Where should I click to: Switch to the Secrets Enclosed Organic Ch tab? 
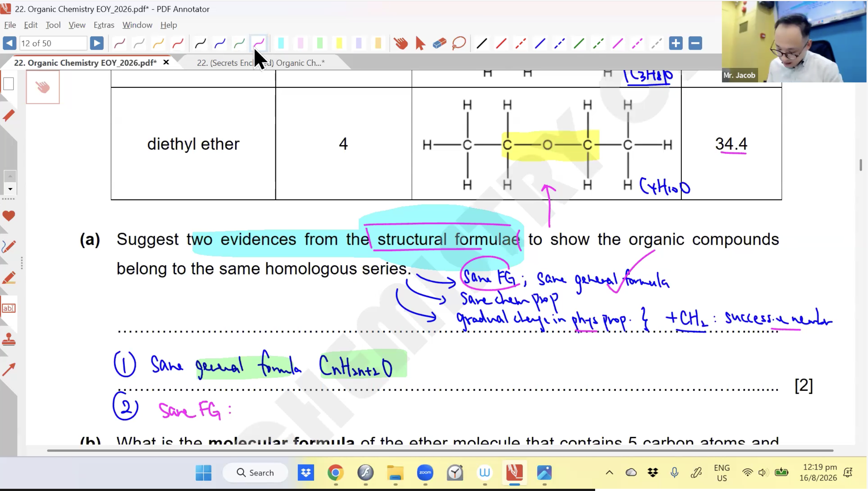(261, 63)
